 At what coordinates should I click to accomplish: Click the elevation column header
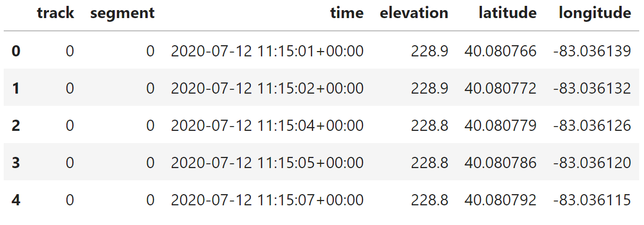coord(414,13)
